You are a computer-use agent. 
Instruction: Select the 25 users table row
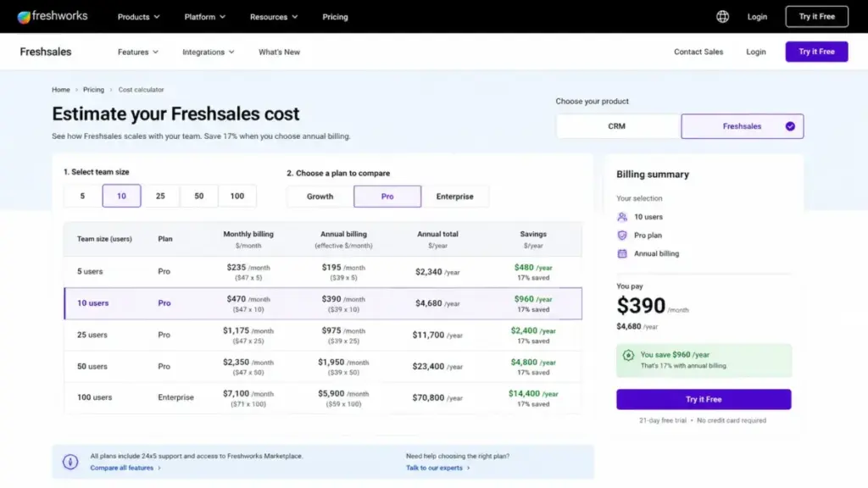(x=323, y=335)
